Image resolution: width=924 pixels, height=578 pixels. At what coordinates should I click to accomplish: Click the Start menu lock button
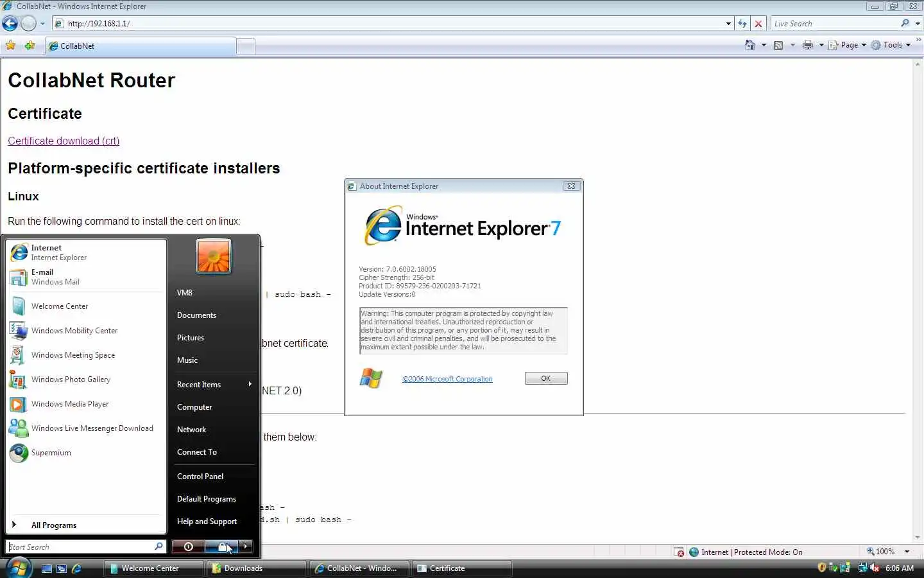coord(221,547)
